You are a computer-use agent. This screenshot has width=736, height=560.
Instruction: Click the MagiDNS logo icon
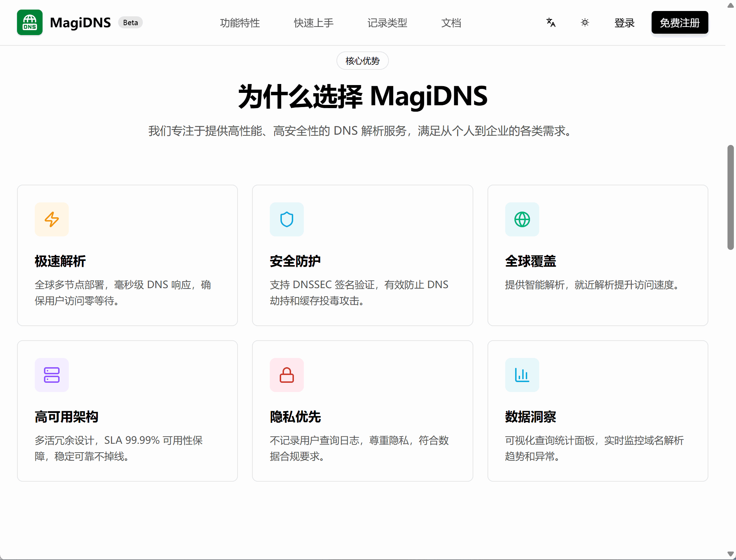click(x=30, y=22)
